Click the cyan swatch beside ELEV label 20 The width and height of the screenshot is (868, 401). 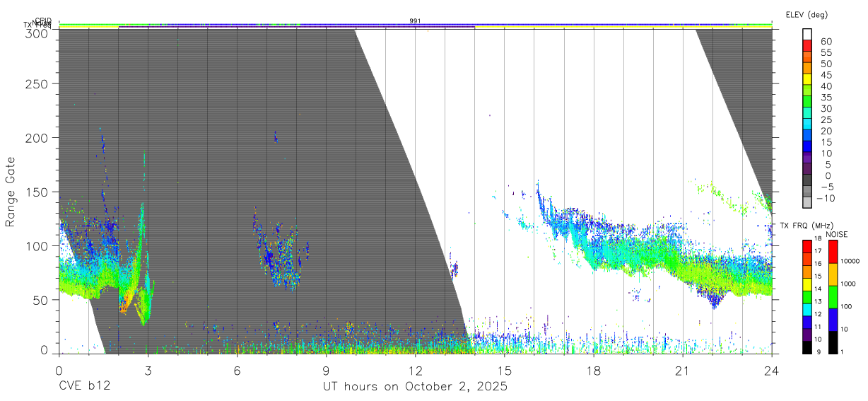pos(807,124)
